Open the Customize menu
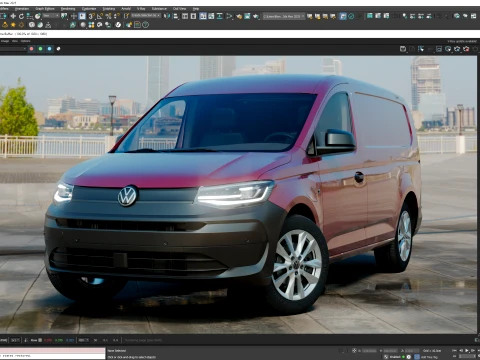 tap(89, 8)
